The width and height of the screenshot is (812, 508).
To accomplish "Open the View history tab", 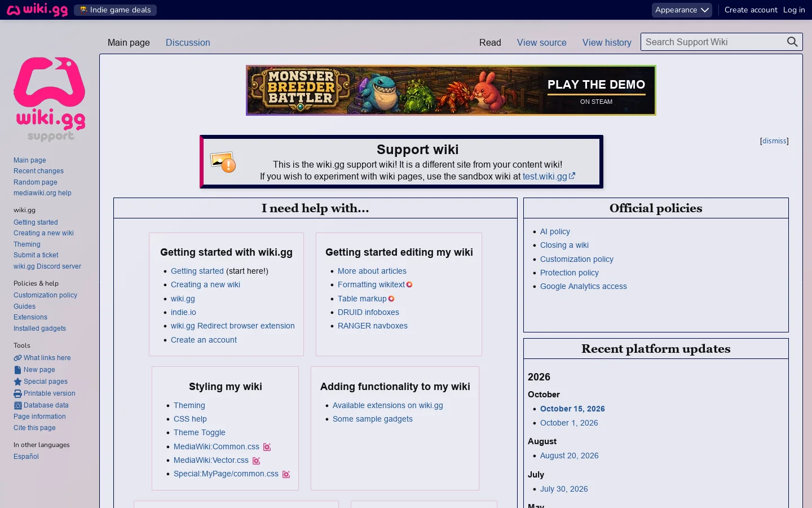I will [607, 42].
